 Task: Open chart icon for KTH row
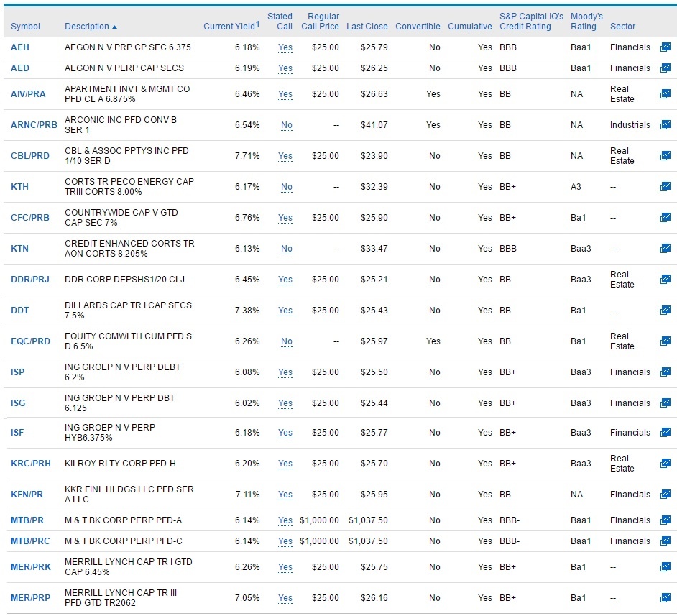coord(666,186)
